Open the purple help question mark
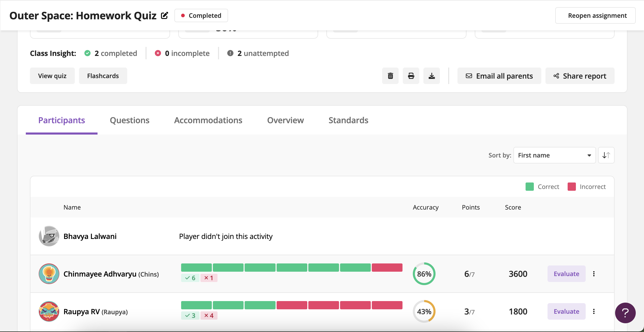Image resolution: width=644 pixels, height=332 pixels. point(625,313)
